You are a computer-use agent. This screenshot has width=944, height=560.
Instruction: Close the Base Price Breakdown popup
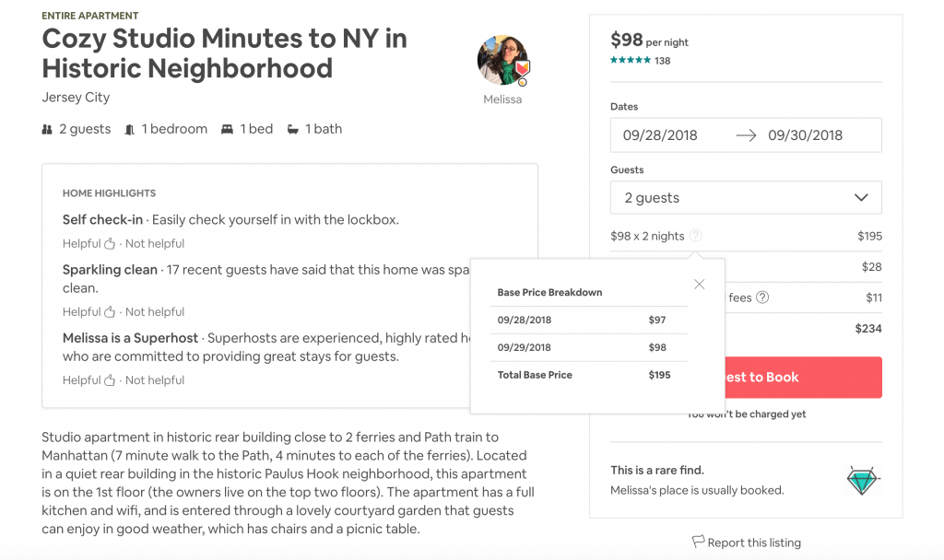click(x=699, y=284)
